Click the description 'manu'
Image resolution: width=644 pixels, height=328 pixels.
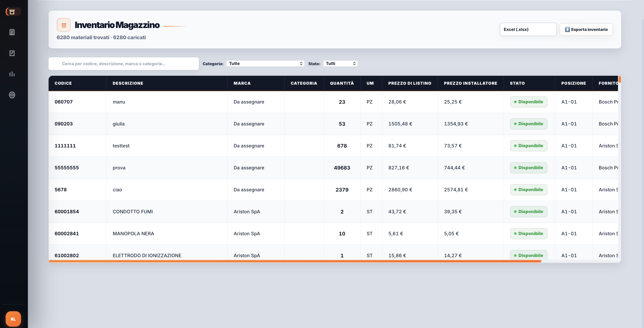pos(119,102)
